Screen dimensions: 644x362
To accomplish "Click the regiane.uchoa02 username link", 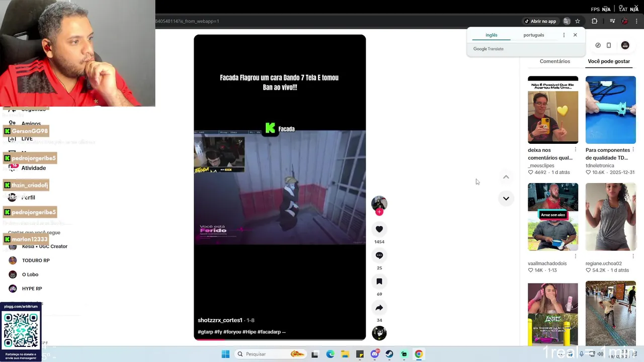I will coord(603,263).
